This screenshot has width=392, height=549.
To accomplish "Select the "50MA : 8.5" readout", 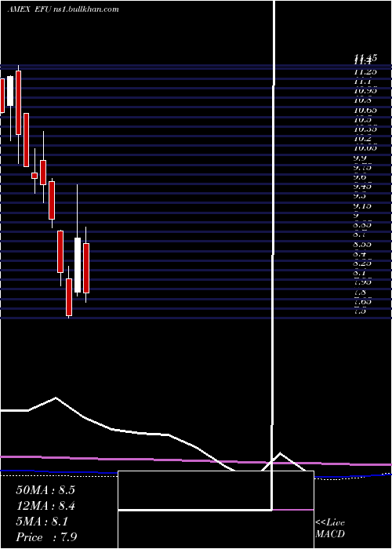I will (45, 490).
